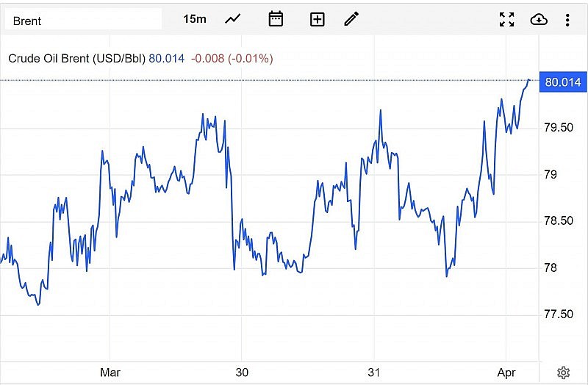Select the pencil drawing tool
The height and width of the screenshot is (385, 588).
(x=351, y=19)
